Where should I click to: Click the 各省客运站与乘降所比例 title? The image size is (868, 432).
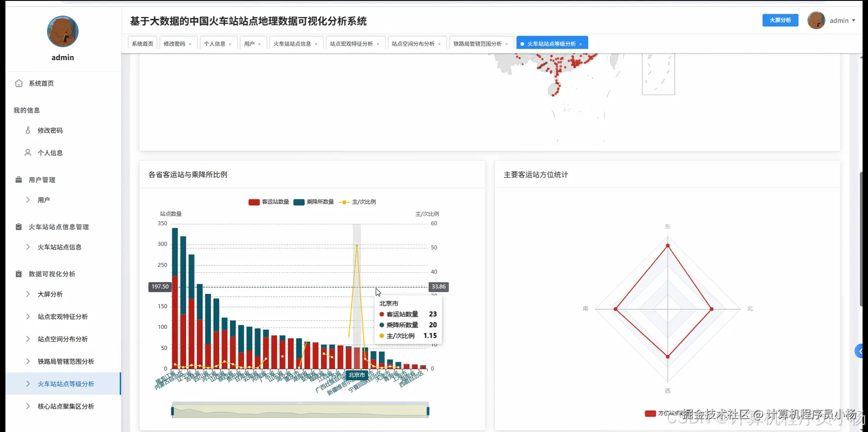click(188, 175)
